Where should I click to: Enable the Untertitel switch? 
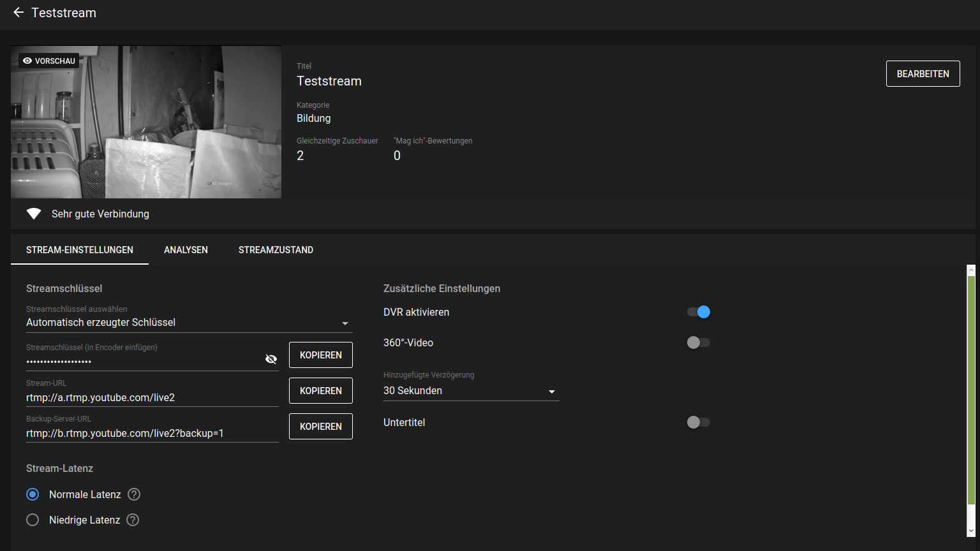(699, 422)
